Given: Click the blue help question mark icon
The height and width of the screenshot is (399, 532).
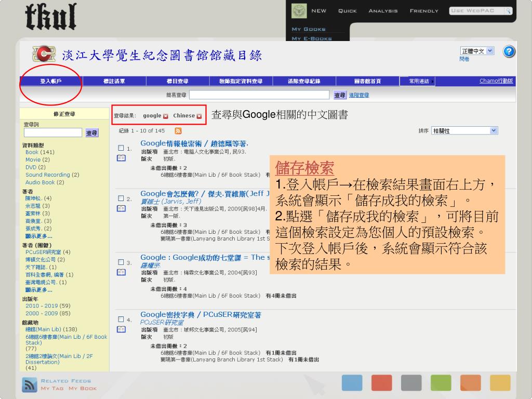Looking at the screenshot, I should [509, 51].
